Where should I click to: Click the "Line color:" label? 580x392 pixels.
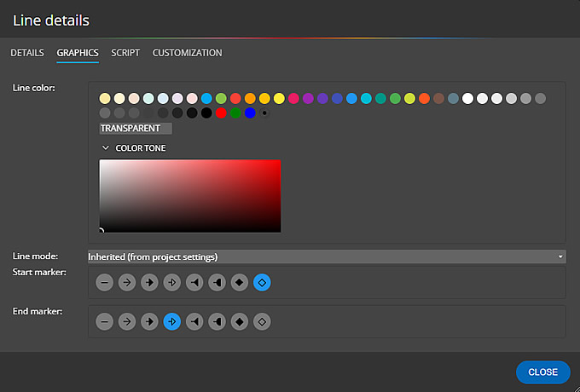tap(33, 89)
